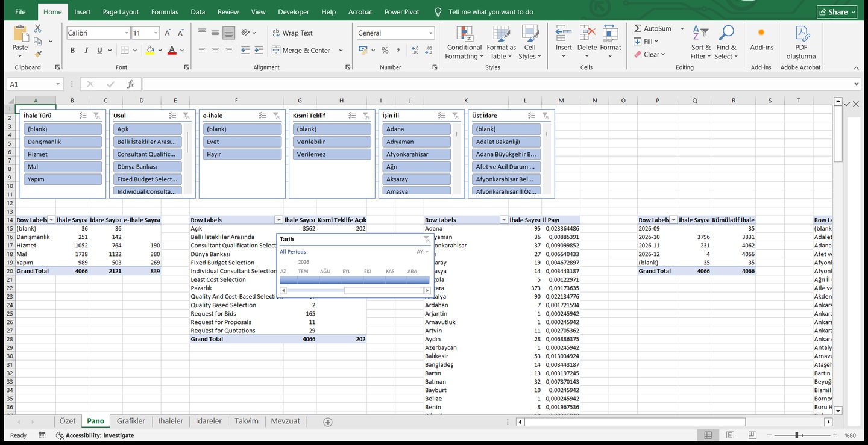Screen dimensions: 868x445
Task: Apply Comma Style number format
Action: [400, 51]
